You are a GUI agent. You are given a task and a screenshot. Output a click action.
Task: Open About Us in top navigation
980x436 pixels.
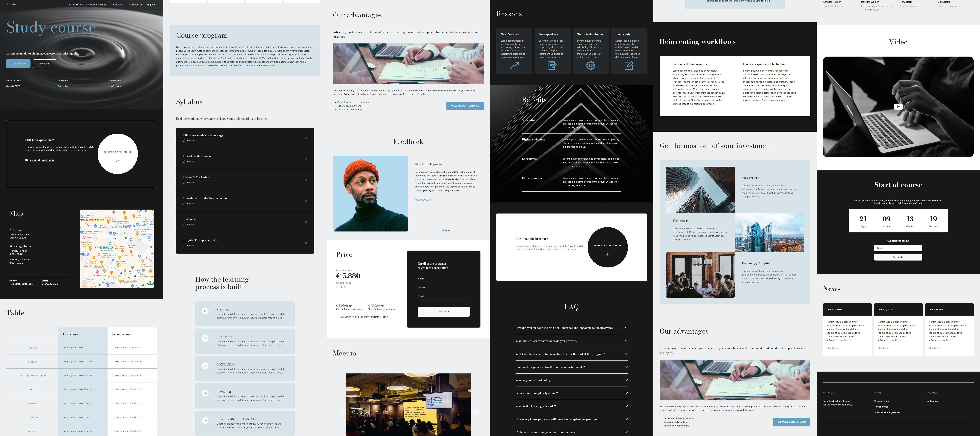point(118,5)
